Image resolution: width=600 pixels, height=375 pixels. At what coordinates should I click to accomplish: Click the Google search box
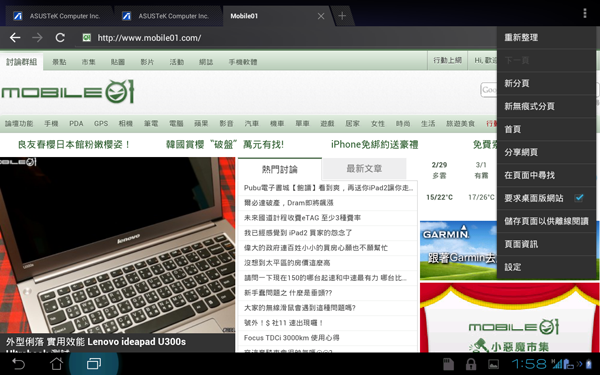[x=489, y=90]
